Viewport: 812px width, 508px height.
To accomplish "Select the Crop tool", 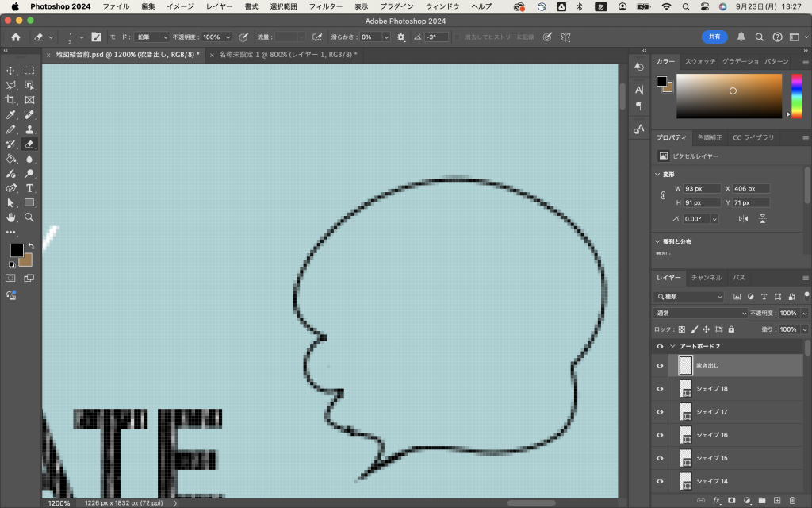I will [11, 100].
